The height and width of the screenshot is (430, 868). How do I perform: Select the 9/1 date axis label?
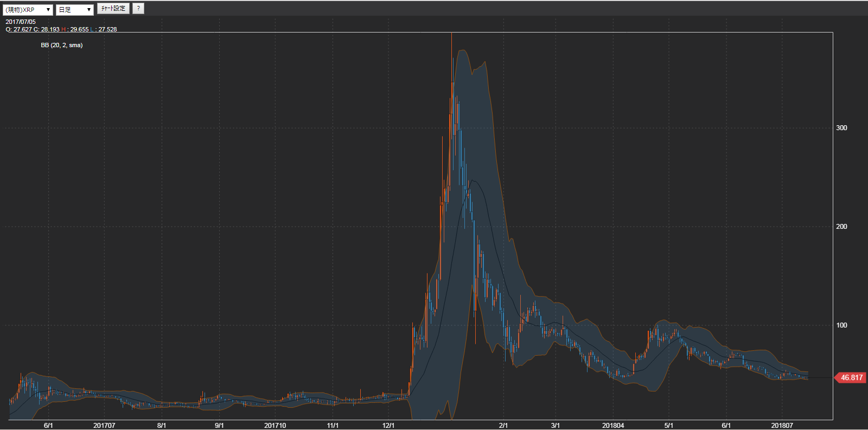click(x=219, y=425)
